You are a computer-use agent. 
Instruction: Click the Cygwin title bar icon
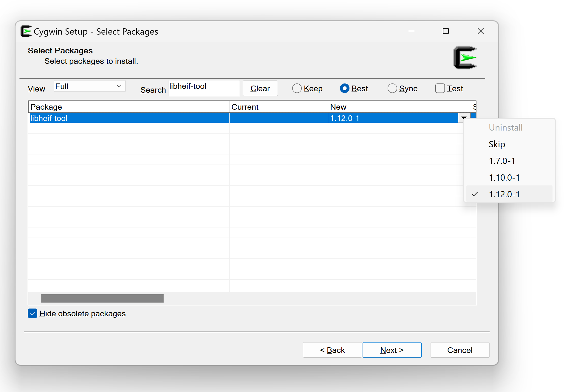tap(26, 31)
